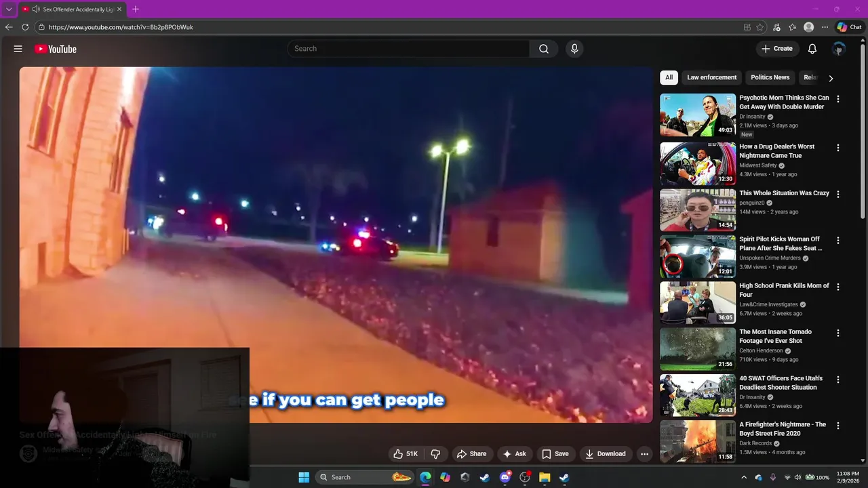Open a new browser tab

click(x=136, y=9)
